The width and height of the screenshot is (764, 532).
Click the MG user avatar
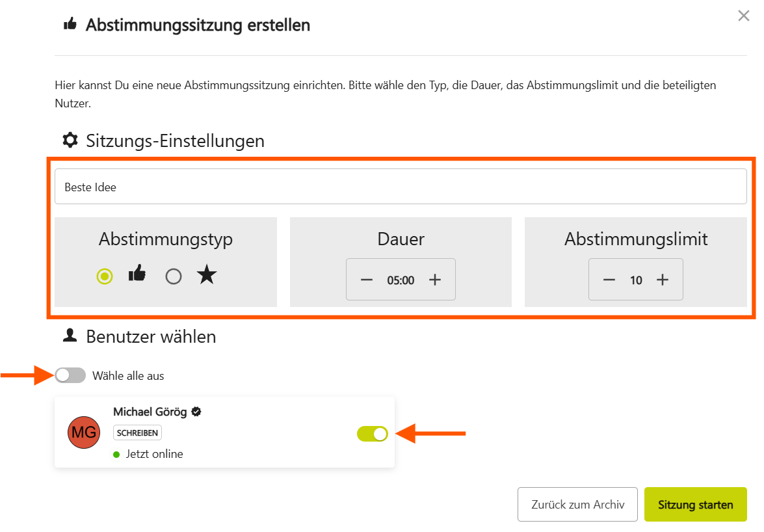(x=83, y=432)
